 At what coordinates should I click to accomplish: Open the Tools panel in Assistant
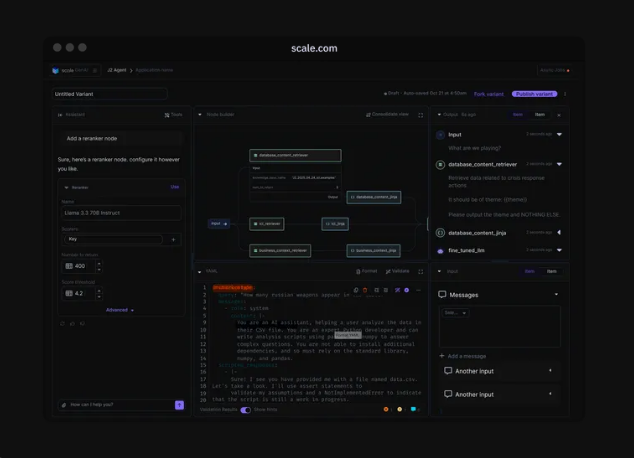(x=174, y=115)
